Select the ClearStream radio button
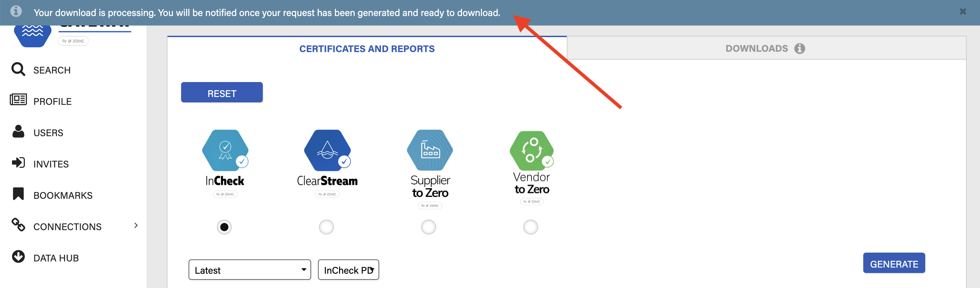This screenshot has width=980, height=288. click(326, 227)
